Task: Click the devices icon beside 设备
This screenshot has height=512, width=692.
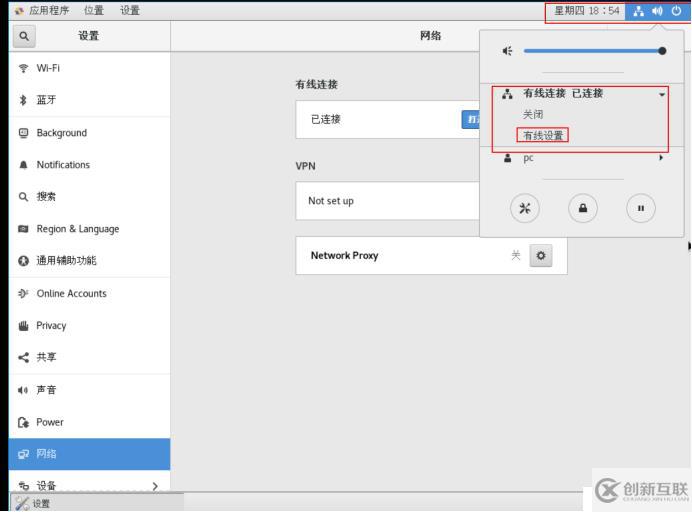Action: (x=23, y=486)
